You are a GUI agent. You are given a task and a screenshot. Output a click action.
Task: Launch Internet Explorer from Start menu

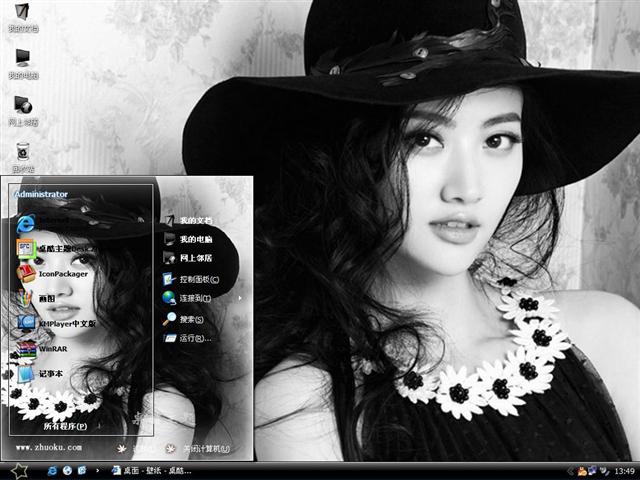[45, 222]
